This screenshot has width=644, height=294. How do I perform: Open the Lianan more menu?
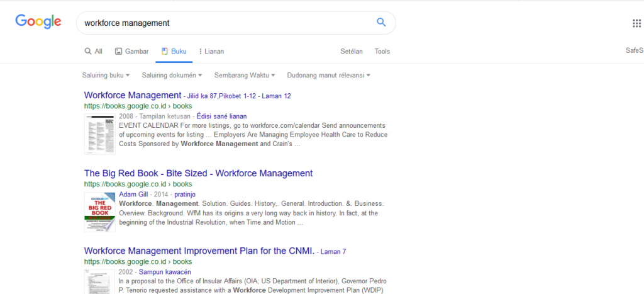click(x=211, y=52)
